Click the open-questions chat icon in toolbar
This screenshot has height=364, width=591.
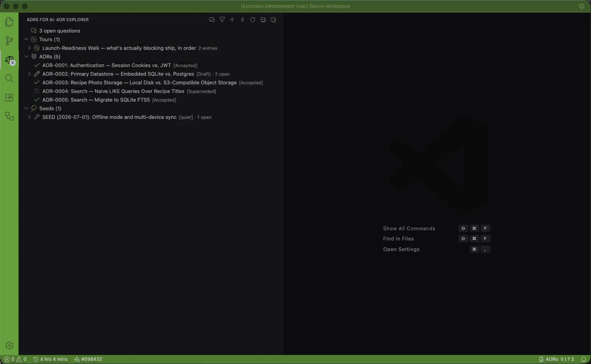(212, 19)
